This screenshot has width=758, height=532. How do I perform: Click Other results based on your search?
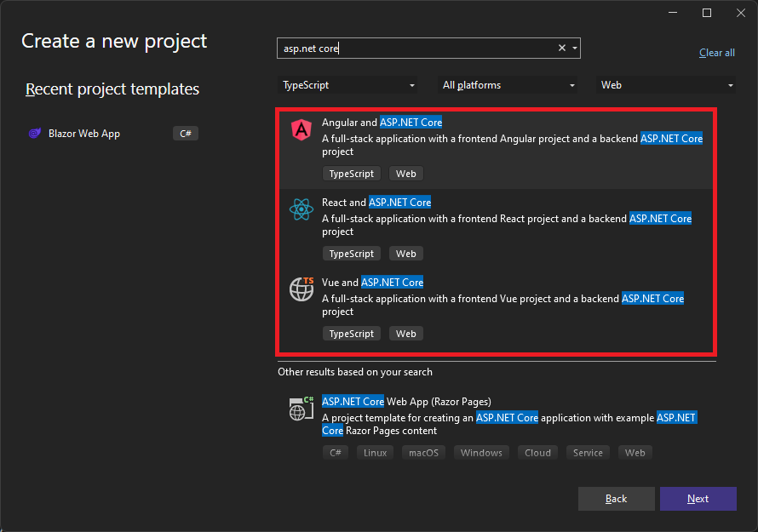(355, 372)
